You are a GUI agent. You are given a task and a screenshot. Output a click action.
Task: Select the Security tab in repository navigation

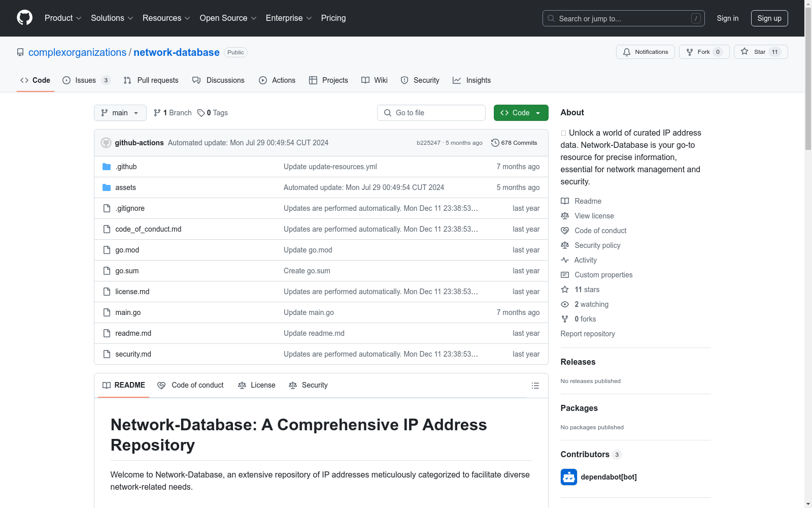point(420,80)
